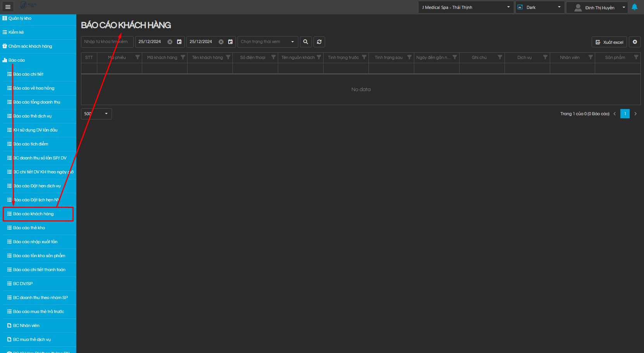Open the Dark theme dropdown
The height and width of the screenshot is (353, 644).
pos(540,7)
